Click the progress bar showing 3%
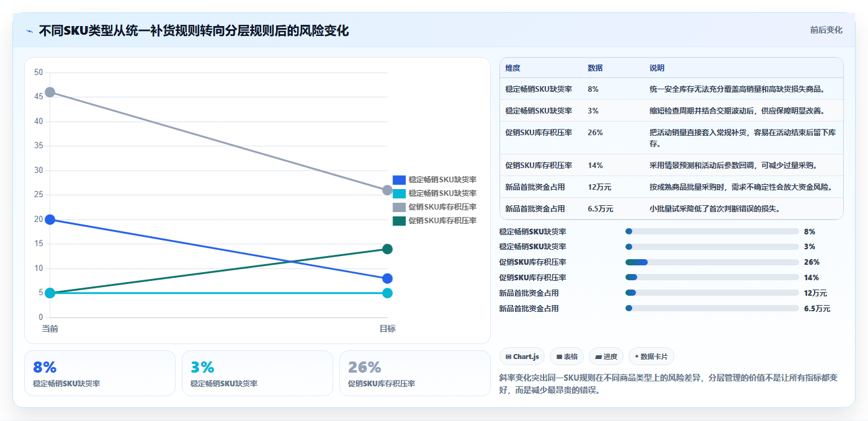This screenshot has width=868, height=421. [712, 247]
